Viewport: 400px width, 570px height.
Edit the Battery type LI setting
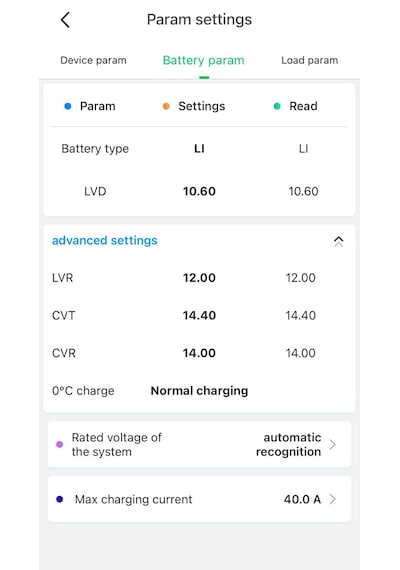[x=199, y=149]
